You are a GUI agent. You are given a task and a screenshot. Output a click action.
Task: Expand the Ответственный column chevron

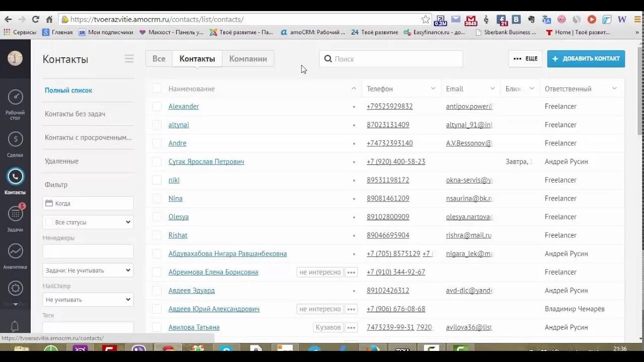(614, 88)
